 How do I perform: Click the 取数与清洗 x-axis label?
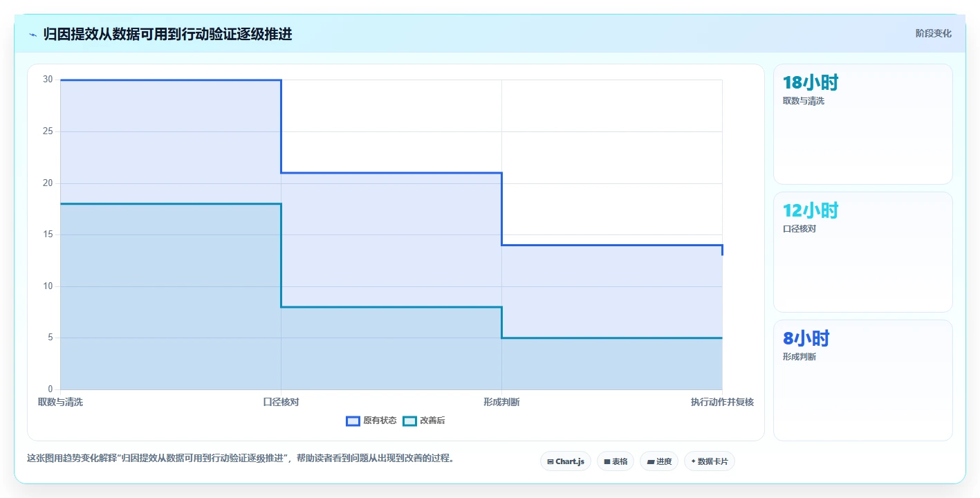(60, 402)
